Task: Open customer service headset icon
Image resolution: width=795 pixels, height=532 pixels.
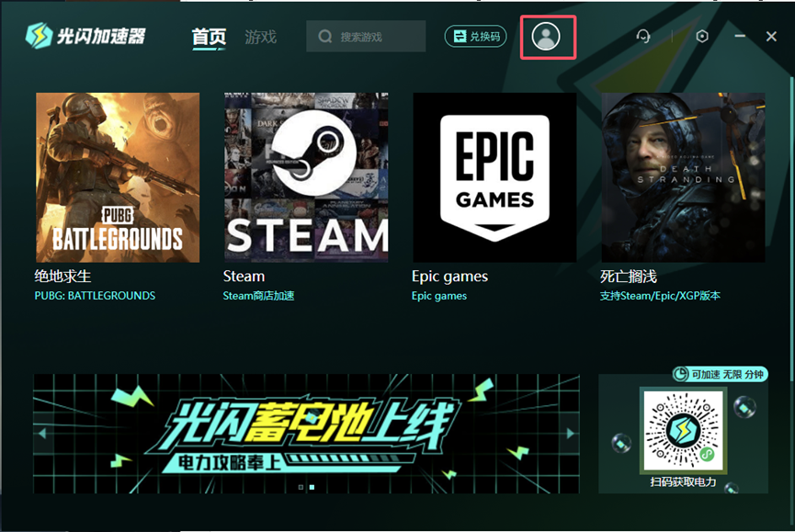Action: point(643,37)
